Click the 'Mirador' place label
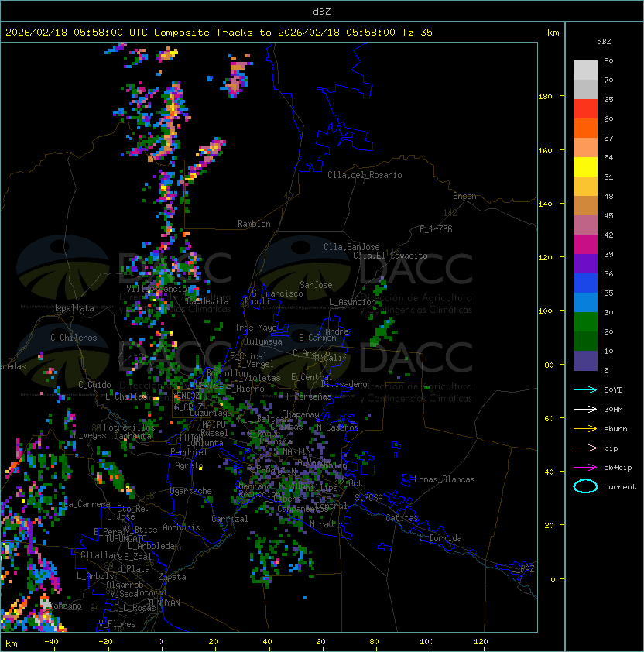Viewport: 644px width, 652px height. tap(326, 524)
